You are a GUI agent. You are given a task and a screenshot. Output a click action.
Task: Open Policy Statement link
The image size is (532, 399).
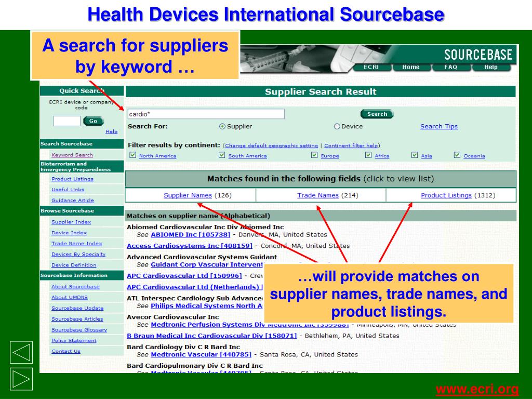click(x=74, y=341)
